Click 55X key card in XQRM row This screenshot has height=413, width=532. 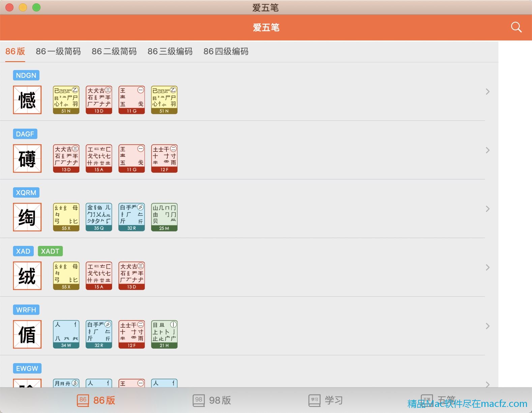[x=66, y=217]
